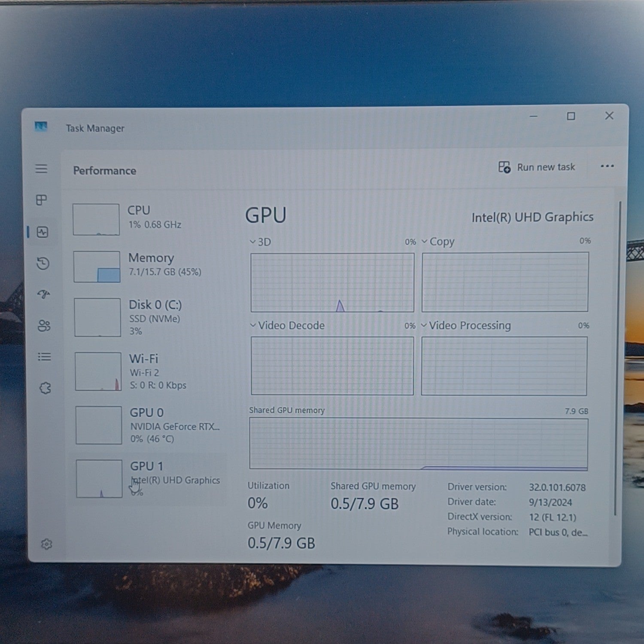Open the Users page icon
The image size is (644, 644).
click(44, 325)
